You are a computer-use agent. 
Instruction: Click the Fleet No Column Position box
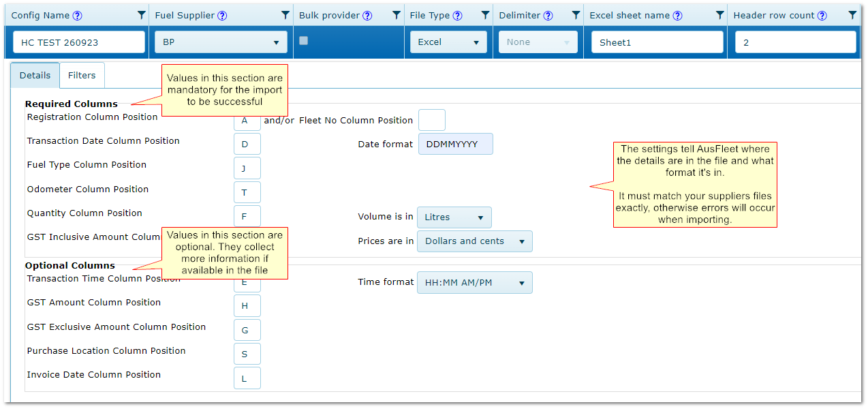431,120
